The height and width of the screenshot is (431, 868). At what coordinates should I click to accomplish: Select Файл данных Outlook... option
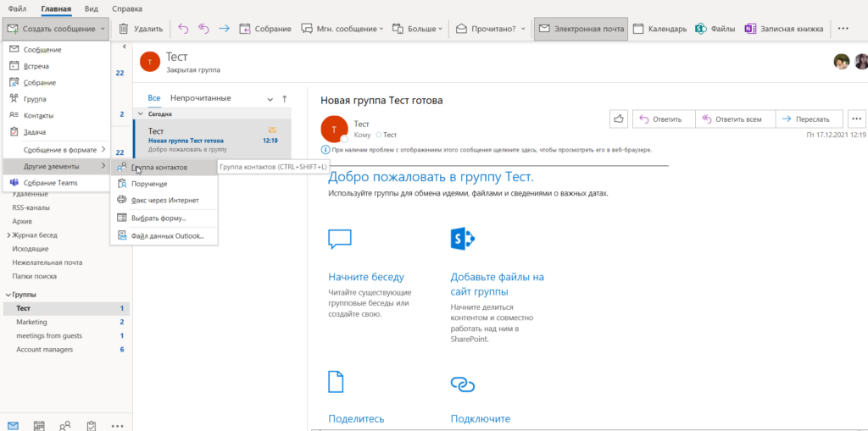point(164,235)
